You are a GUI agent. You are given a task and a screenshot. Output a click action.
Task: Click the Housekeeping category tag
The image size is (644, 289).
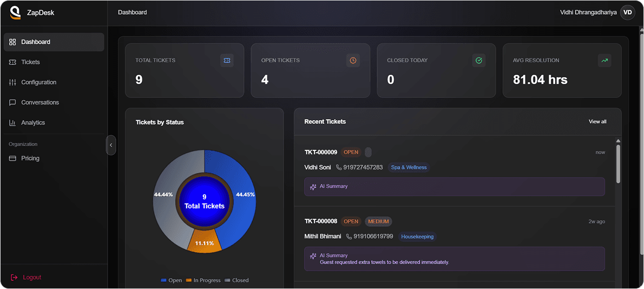[x=417, y=237]
